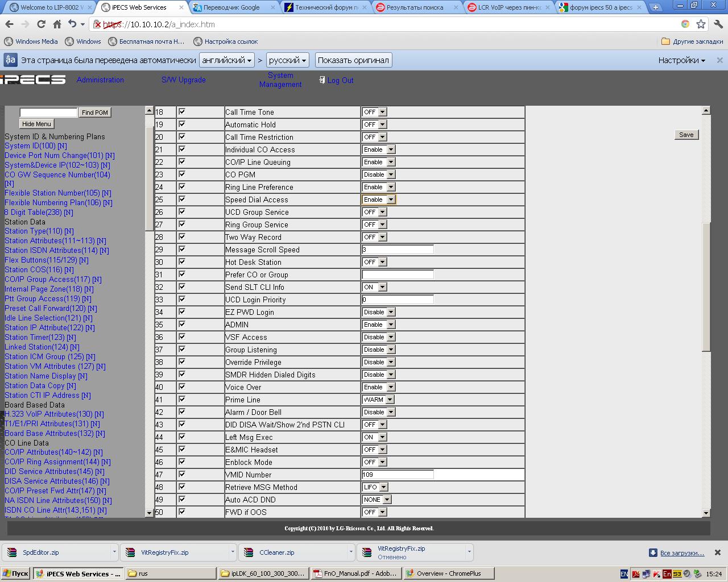Toggle checkbox for Speed Dial Access
Screen dimensions: 728x582
pyautogui.click(x=182, y=199)
